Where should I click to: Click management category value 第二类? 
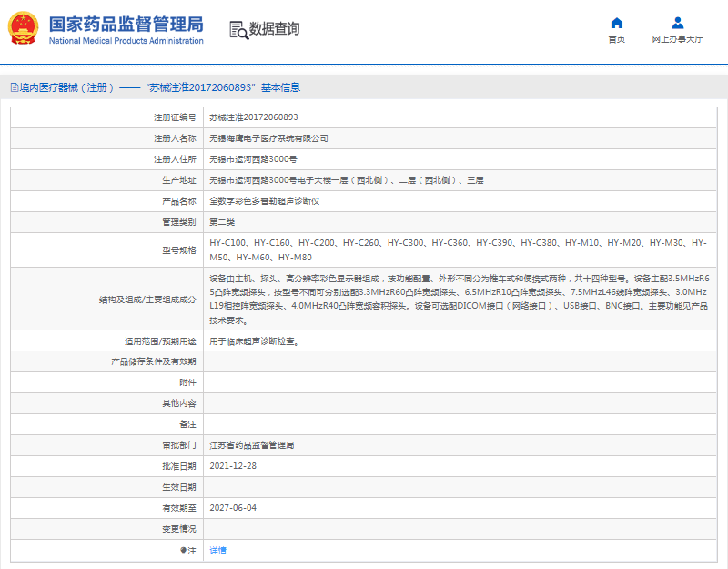coord(222,222)
